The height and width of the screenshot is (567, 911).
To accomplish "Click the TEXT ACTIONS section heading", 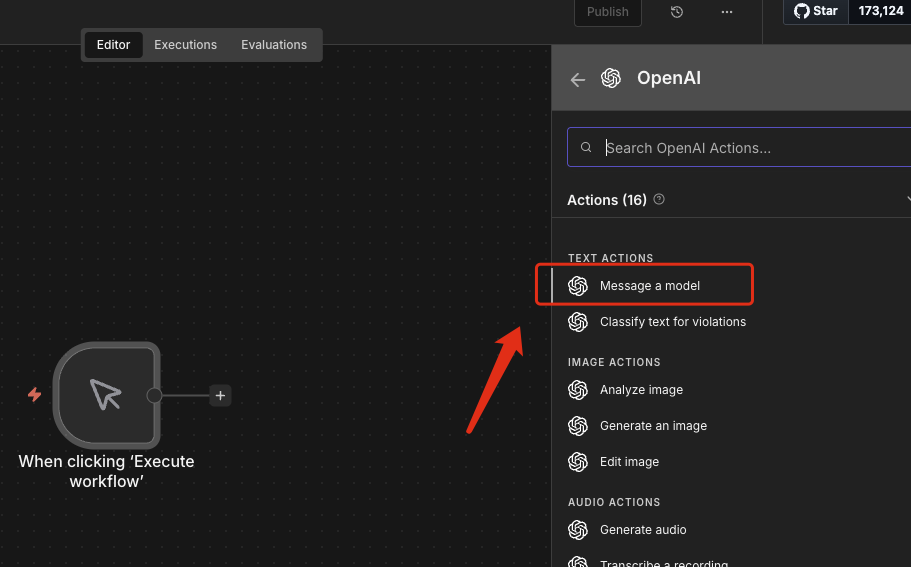I will (x=610, y=258).
